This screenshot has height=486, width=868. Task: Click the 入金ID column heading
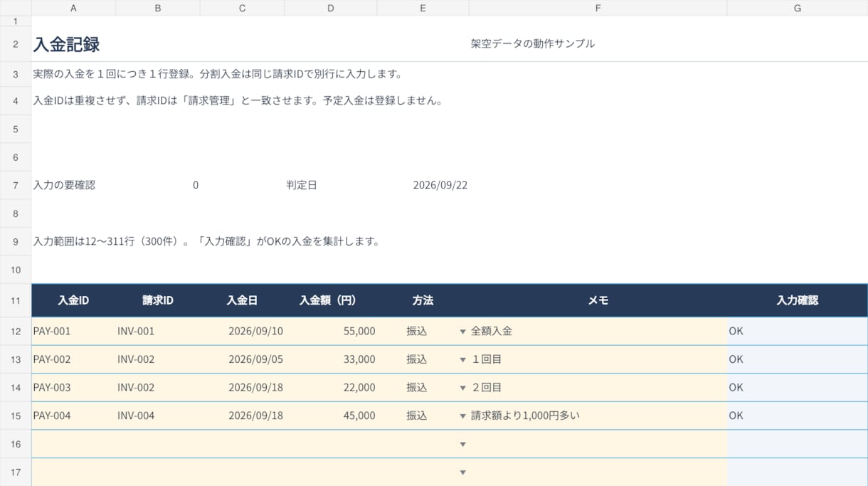[x=73, y=300]
